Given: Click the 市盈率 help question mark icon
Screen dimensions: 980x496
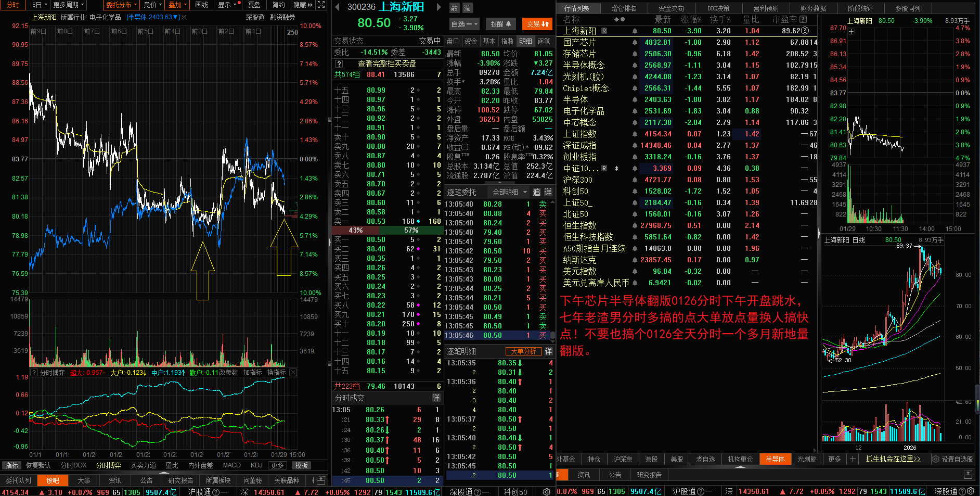Looking at the screenshot, I should coord(803,19).
